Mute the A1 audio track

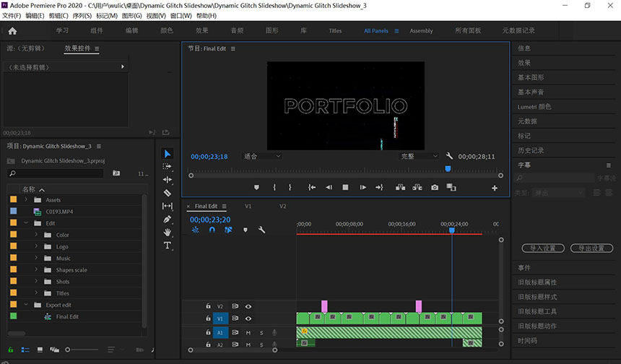pos(248,333)
